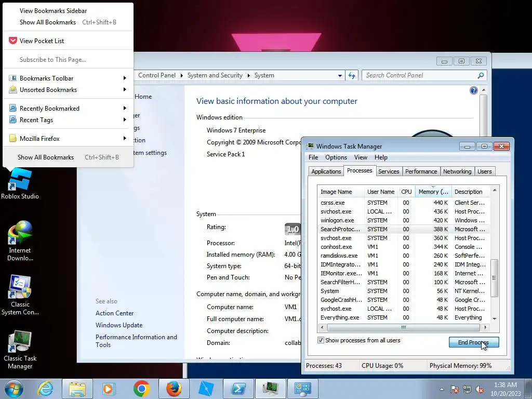Image resolution: width=532 pixels, height=399 pixels.
Task: Switch to Control Panel System taskbar button
Action: coord(302,389)
